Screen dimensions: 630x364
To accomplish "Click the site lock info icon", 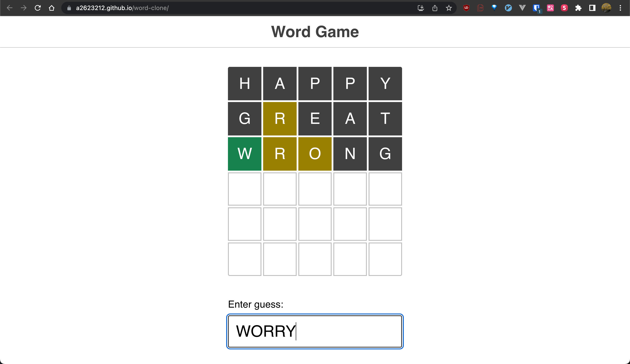I will pyautogui.click(x=69, y=8).
